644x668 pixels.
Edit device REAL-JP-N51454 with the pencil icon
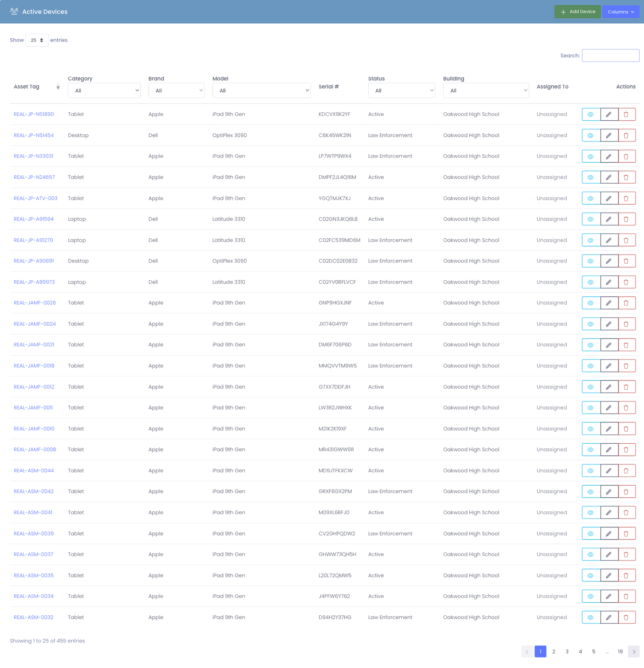point(609,135)
